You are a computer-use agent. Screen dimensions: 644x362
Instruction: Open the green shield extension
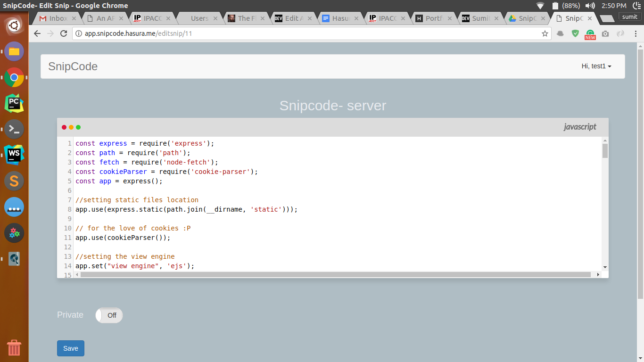575,33
